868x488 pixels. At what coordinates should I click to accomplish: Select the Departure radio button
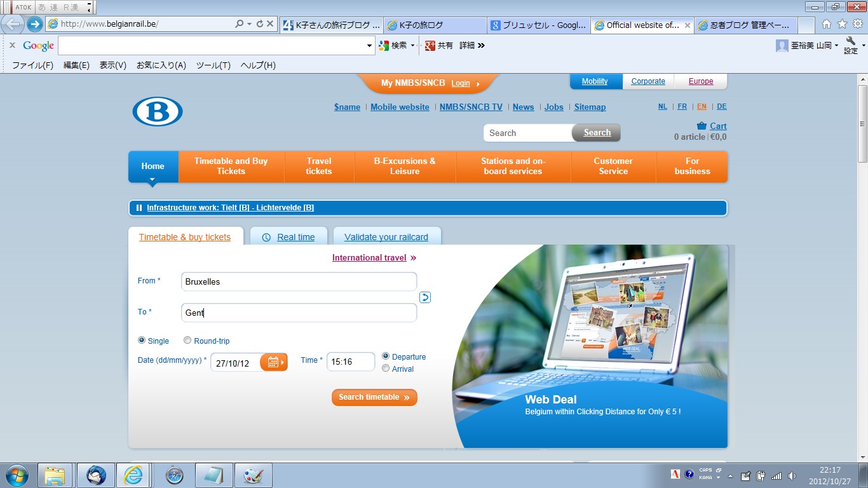(386, 356)
